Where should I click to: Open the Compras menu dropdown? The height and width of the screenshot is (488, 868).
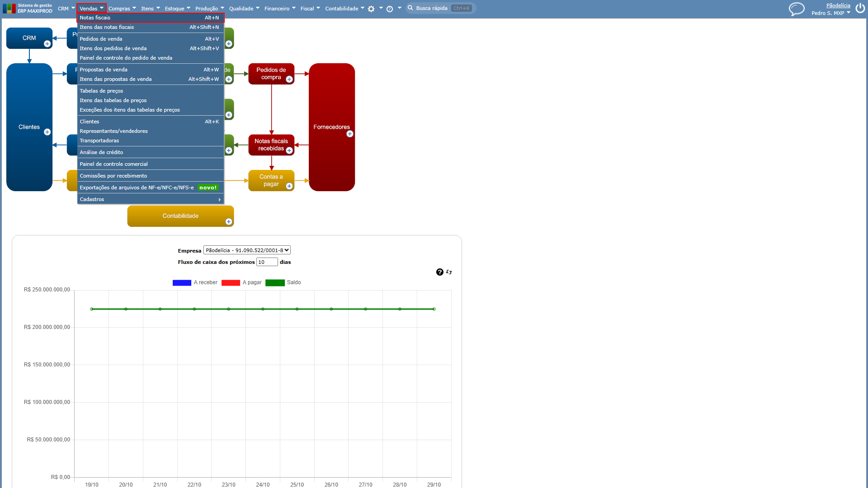pyautogui.click(x=122, y=9)
